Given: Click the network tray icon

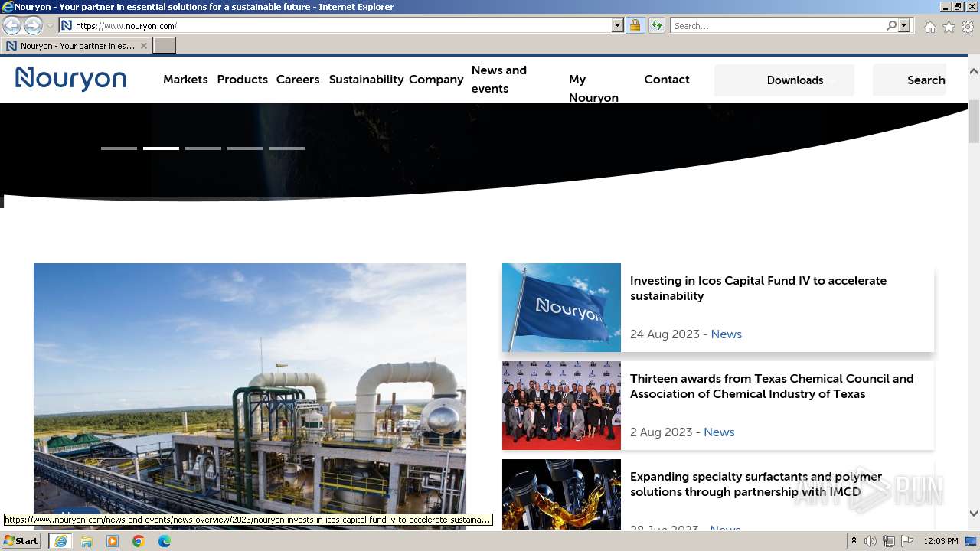Looking at the screenshot, I should (x=889, y=541).
